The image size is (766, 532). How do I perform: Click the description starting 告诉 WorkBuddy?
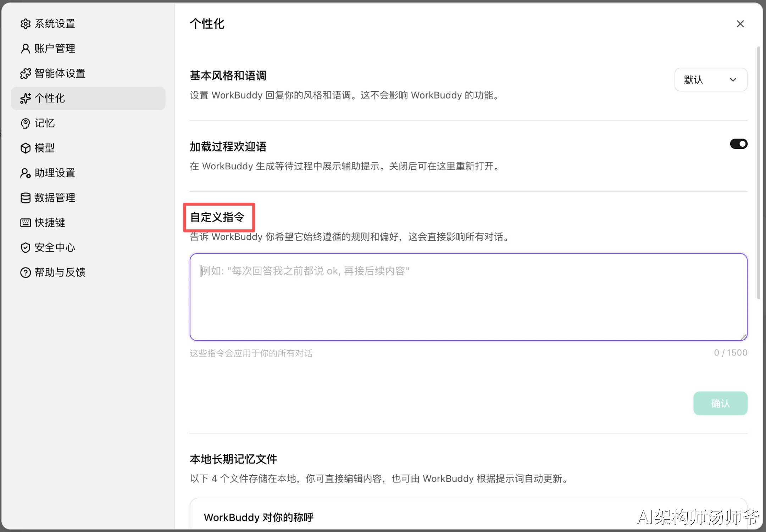350,237
